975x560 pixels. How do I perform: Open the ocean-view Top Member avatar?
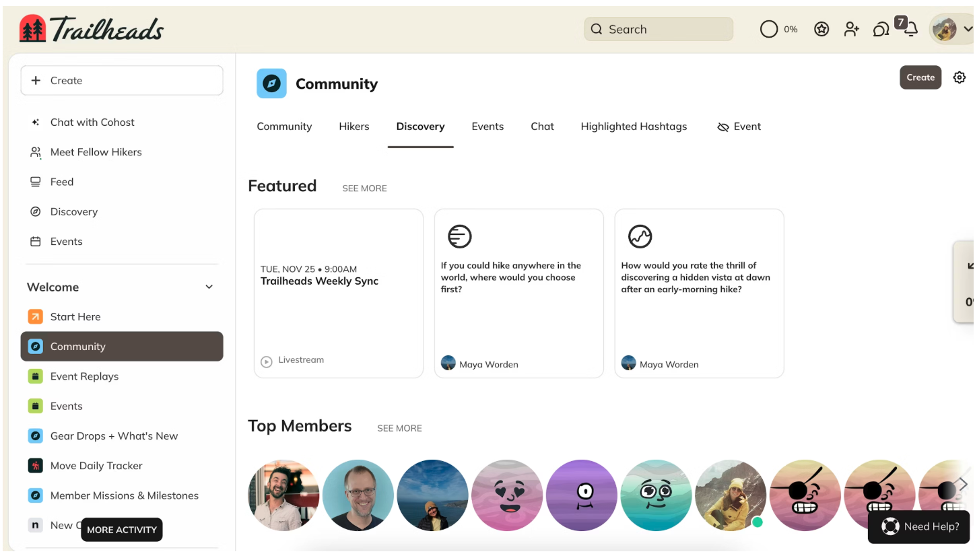[433, 495]
